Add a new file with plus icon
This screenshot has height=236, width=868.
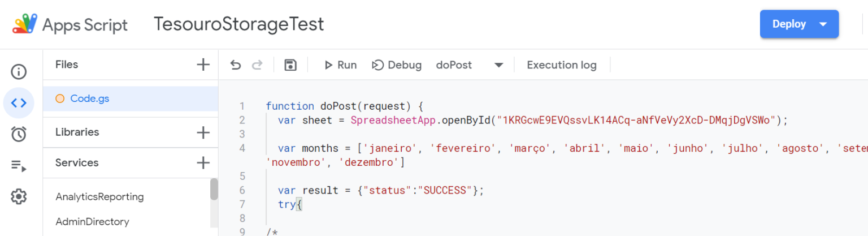pyautogui.click(x=203, y=65)
